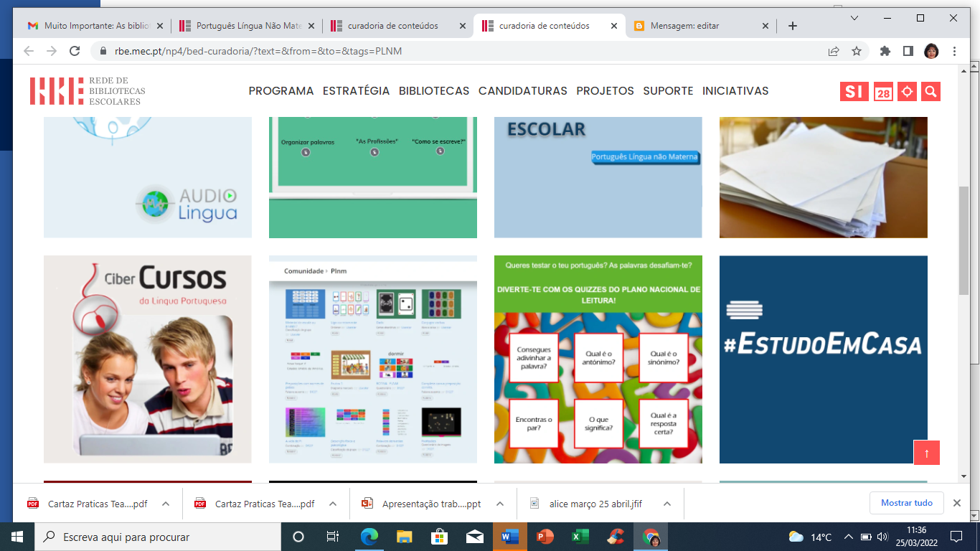980x551 pixels.
Task: Open Windows Start menu
Action: [17, 537]
